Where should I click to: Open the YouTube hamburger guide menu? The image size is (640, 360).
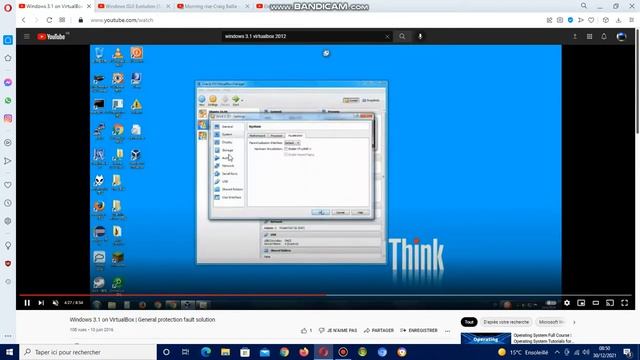coord(27,36)
